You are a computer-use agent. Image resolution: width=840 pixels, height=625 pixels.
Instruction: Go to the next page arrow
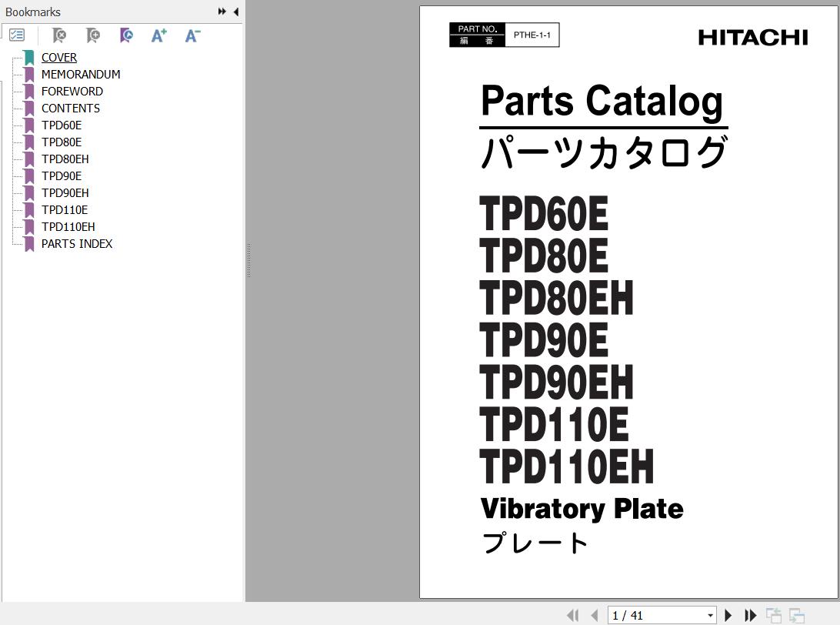tap(728, 615)
